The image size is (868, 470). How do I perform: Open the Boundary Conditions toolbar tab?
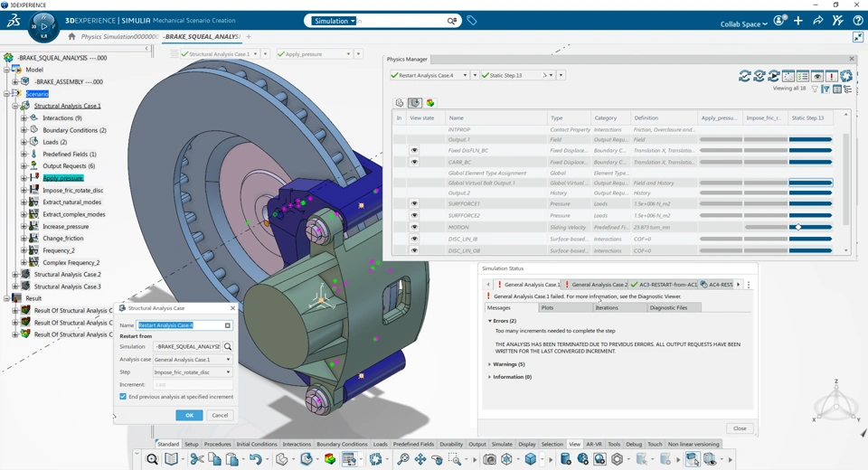point(342,444)
